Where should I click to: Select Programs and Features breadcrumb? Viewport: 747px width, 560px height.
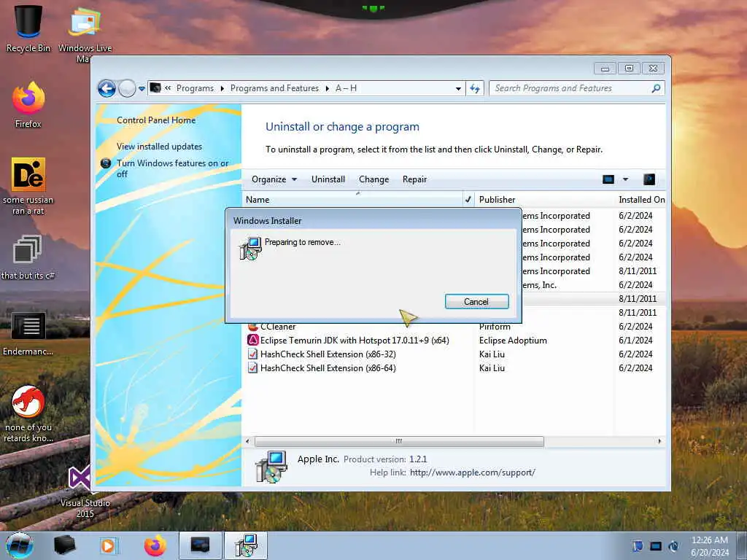pyautogui.click(x=274, y=88)
